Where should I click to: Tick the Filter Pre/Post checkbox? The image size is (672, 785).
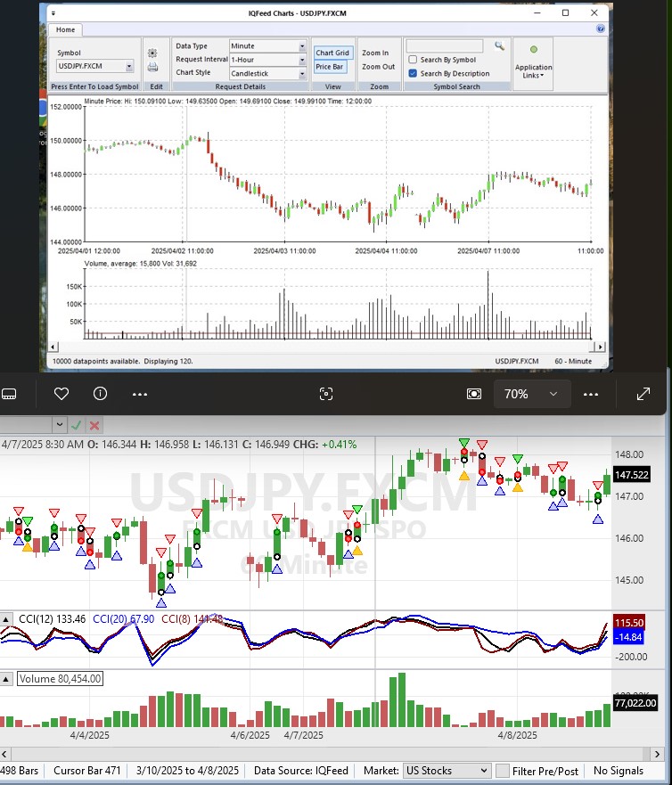[x=503, y=771]
